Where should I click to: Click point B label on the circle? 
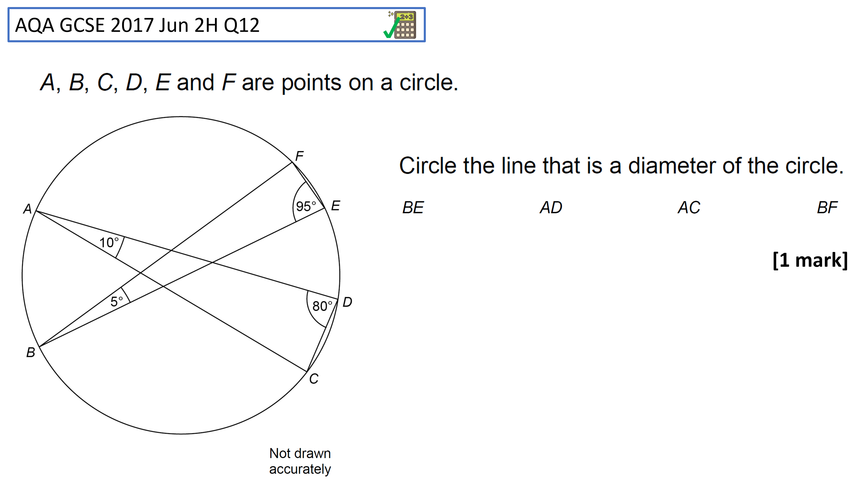(31, 352)
